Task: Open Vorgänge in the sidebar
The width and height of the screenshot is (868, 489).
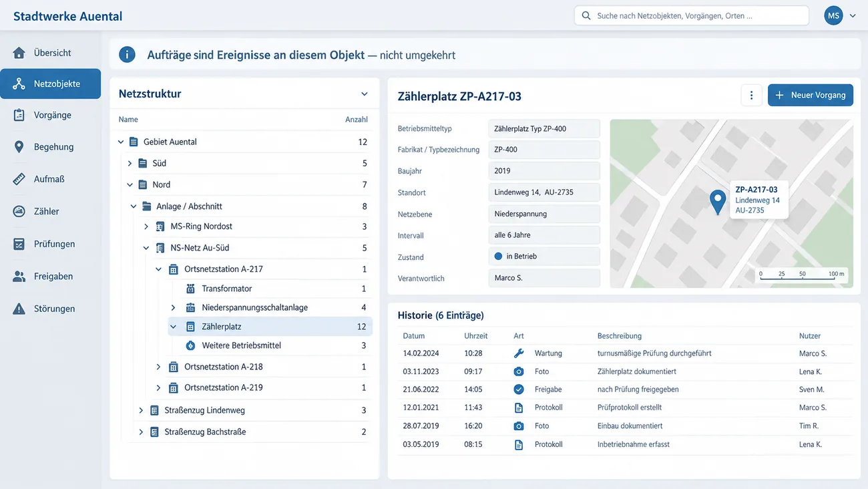Action: (51, 115)
